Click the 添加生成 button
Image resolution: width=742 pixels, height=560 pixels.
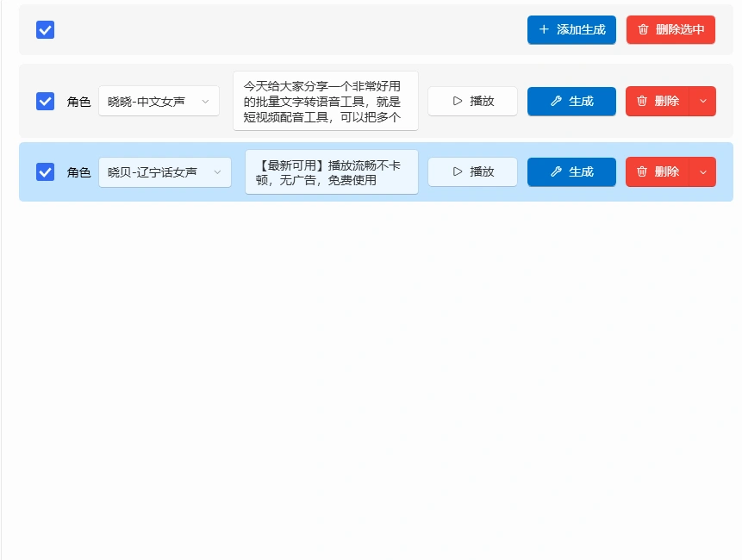tap(571, 29)
